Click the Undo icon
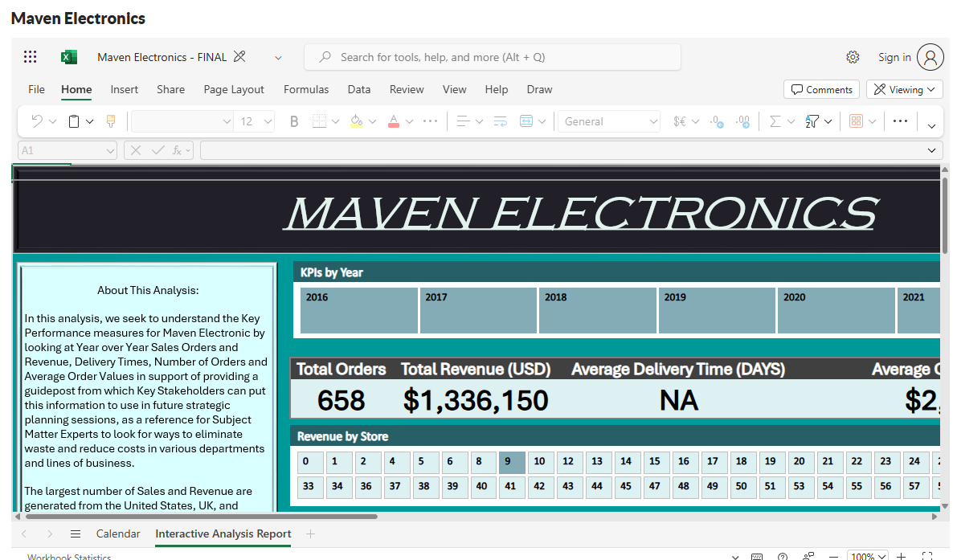 coord(38,121)
